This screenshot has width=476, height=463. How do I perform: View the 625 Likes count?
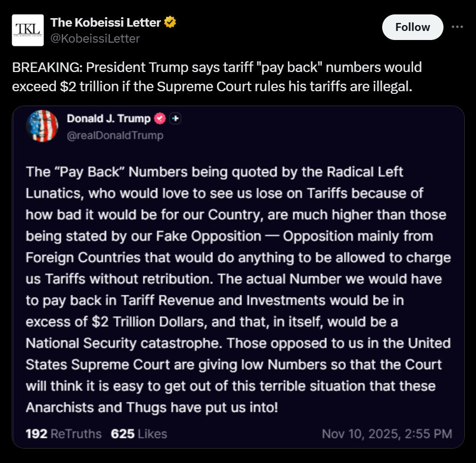pos(139,434)
